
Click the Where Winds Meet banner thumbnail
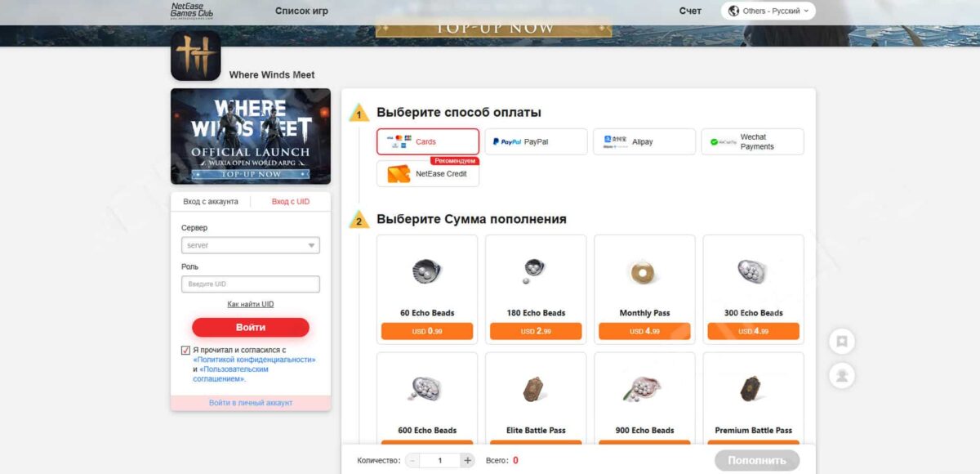(250, 136)
